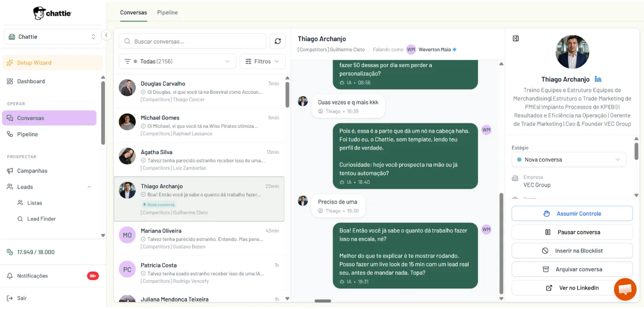Click the IA 16:40 message bubble
644x309 pixels.
tap(405, 156)
